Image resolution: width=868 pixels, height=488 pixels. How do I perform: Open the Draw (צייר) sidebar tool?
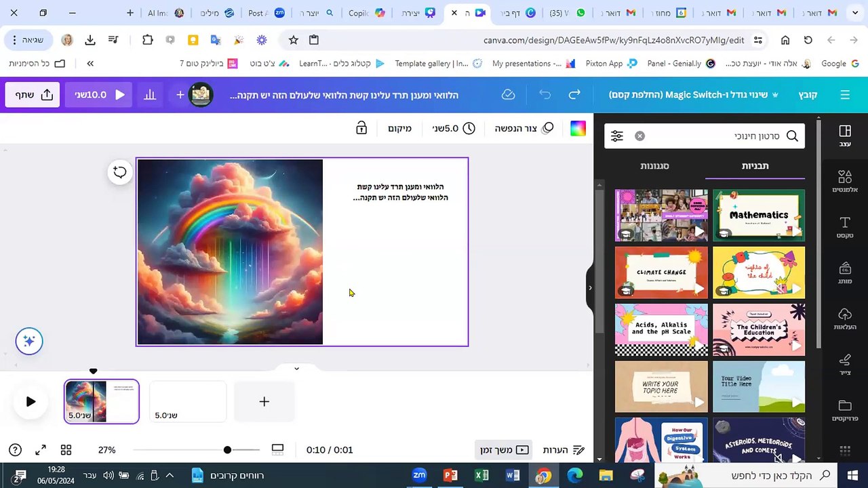(844, 364)
